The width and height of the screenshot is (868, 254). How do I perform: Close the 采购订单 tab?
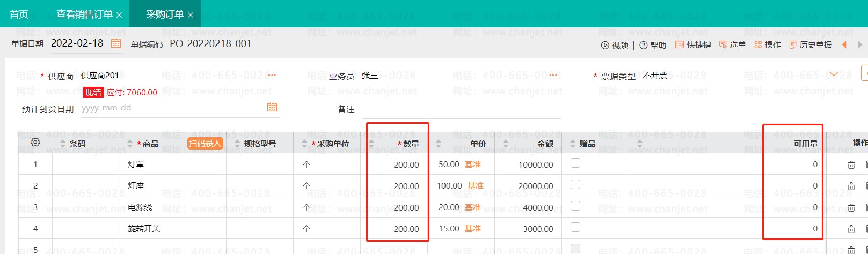point(191,15)
